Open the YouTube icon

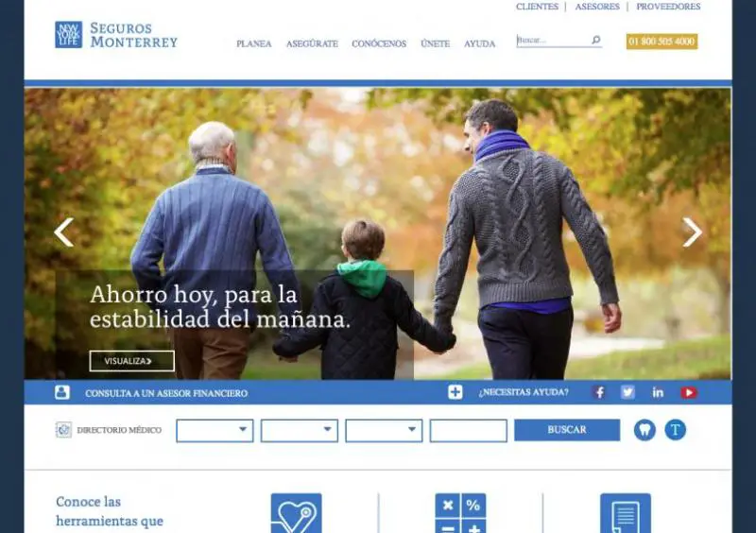point(689,392)
